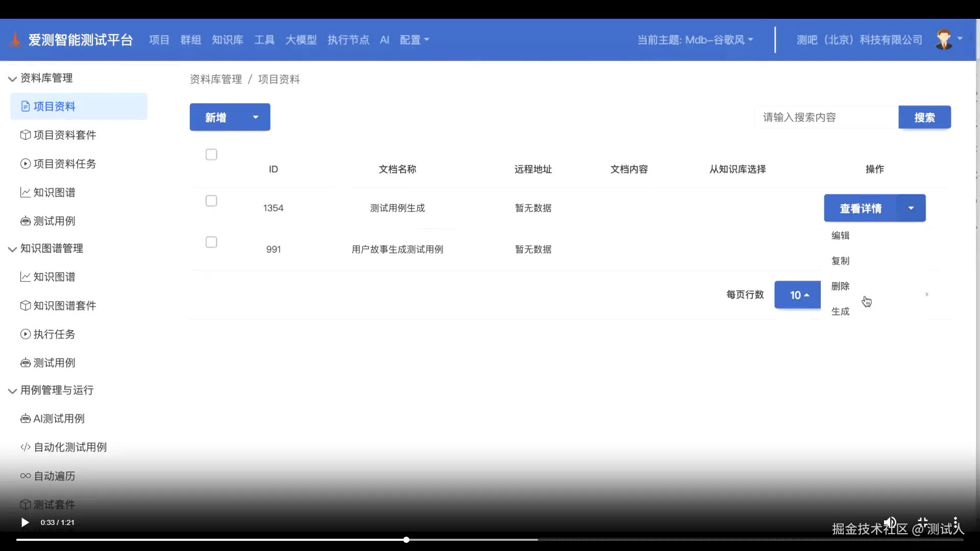Click the 自动遍历 infinity icon
The height and width of the screenshot is (551, 980).
coord(25,476)
